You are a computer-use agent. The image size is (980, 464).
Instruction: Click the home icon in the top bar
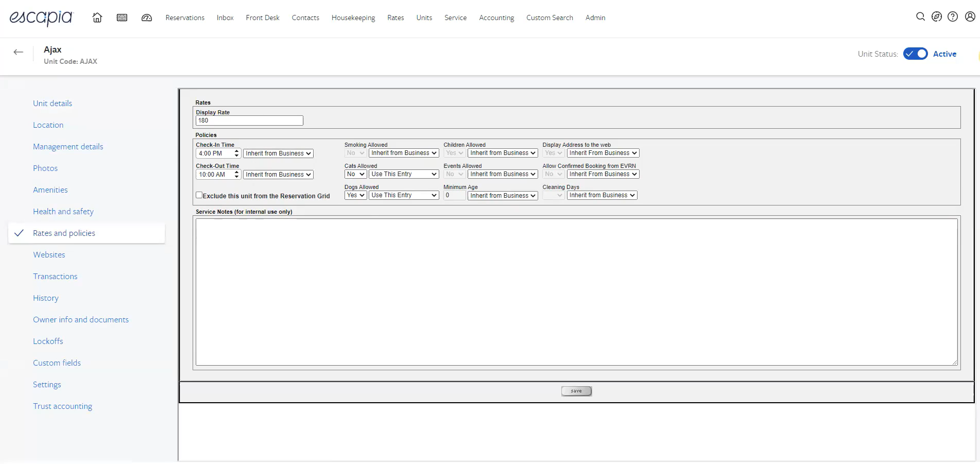(97, 18)
